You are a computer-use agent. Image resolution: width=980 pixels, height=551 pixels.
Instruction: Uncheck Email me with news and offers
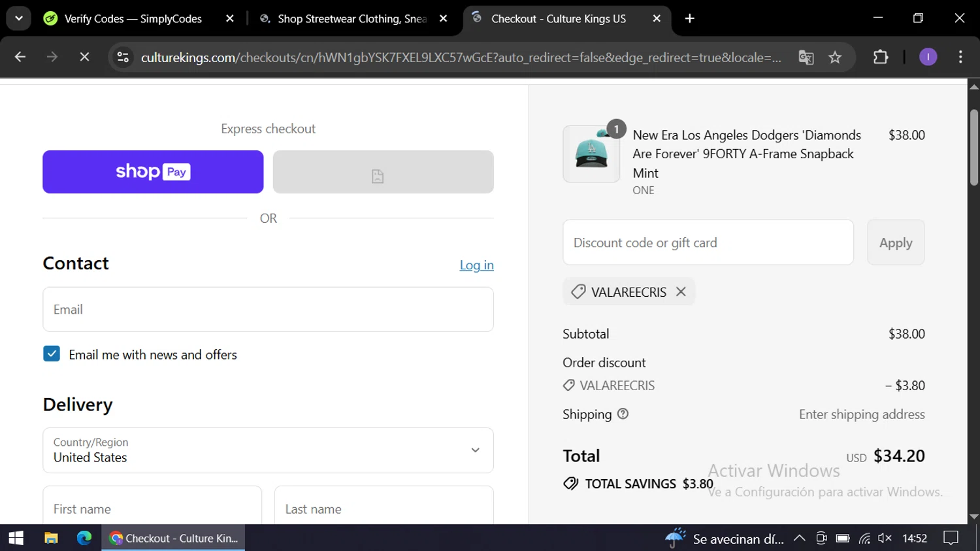click(x=52, y=354)
